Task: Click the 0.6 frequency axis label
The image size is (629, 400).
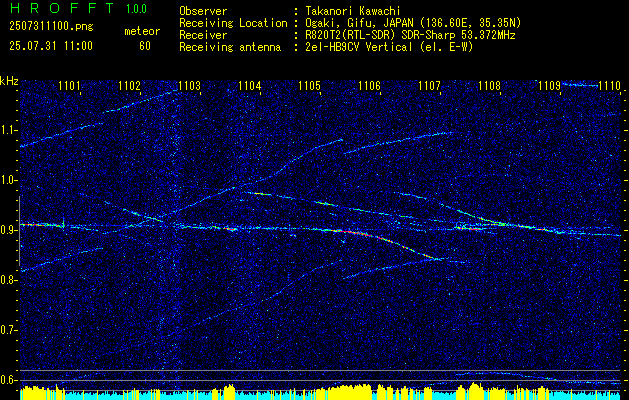Action: pos(9,380)
